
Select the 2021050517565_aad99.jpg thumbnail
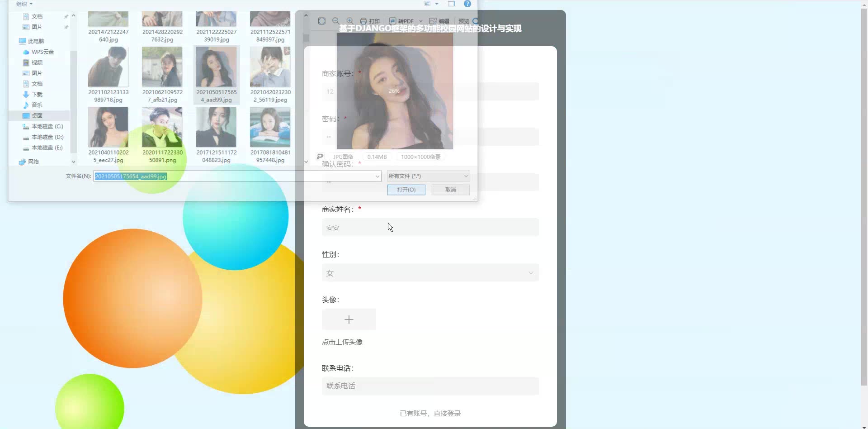(216, 67)
